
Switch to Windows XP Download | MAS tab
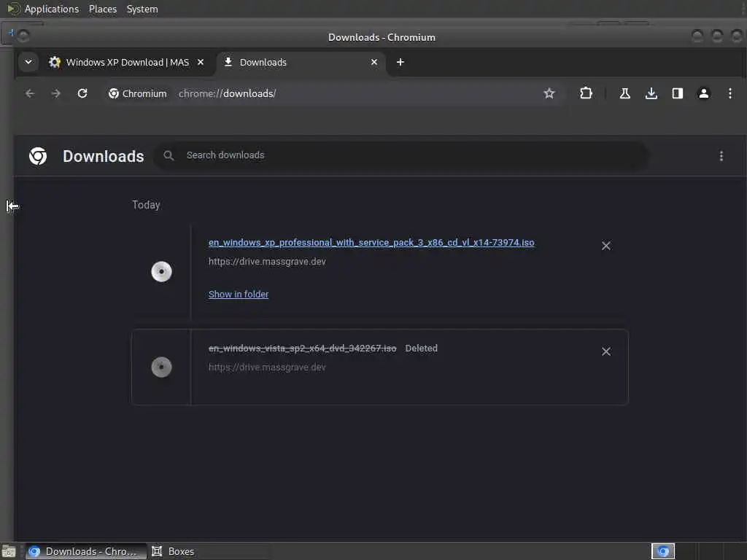127,63
